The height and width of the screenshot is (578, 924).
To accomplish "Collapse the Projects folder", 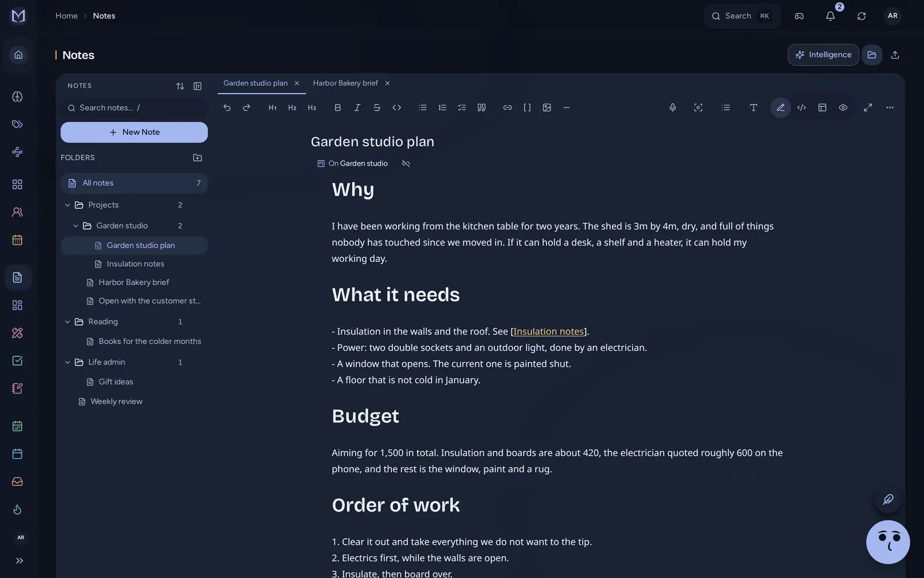I will click(x=68, y=205).
